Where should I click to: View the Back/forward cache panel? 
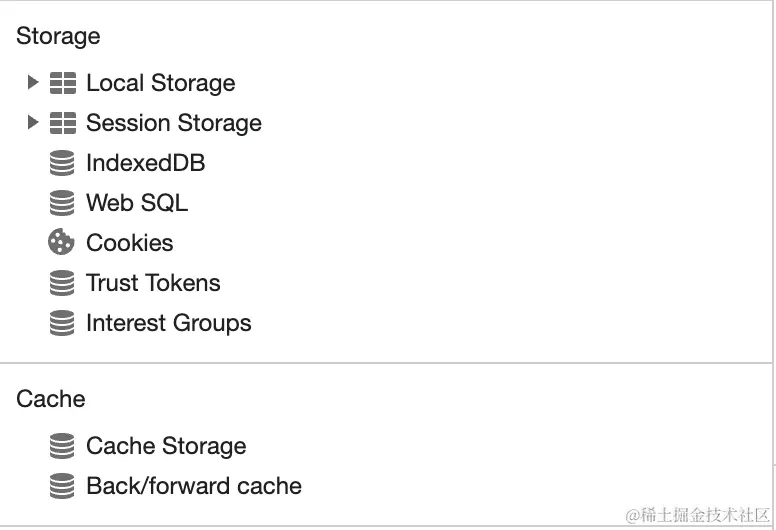tap(193, 486)
